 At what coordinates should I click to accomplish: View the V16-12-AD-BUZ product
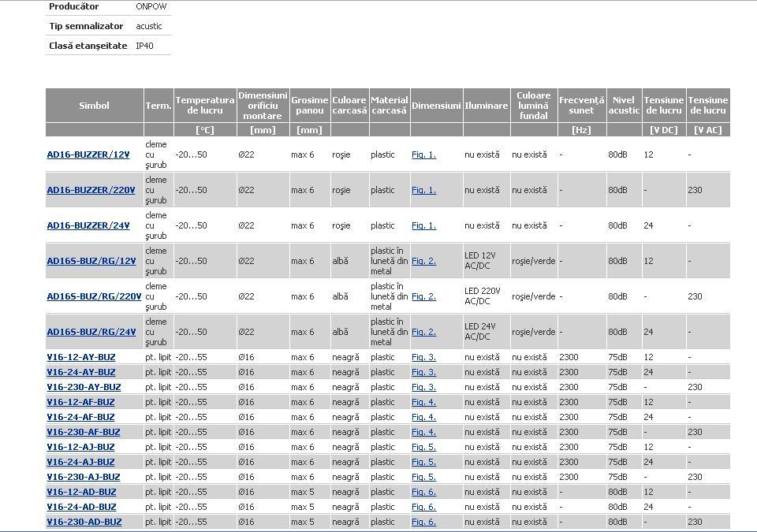[x=81, y=492]
